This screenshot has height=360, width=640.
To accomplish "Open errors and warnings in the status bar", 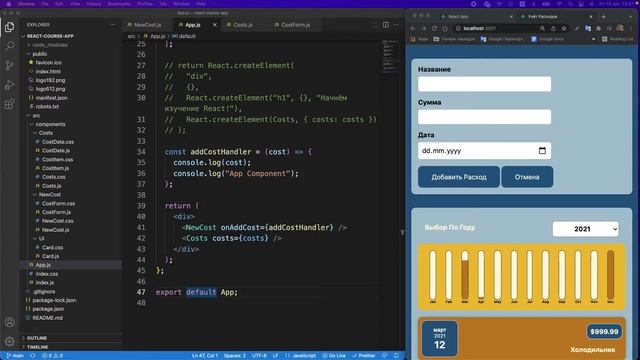I will point(53,356).
